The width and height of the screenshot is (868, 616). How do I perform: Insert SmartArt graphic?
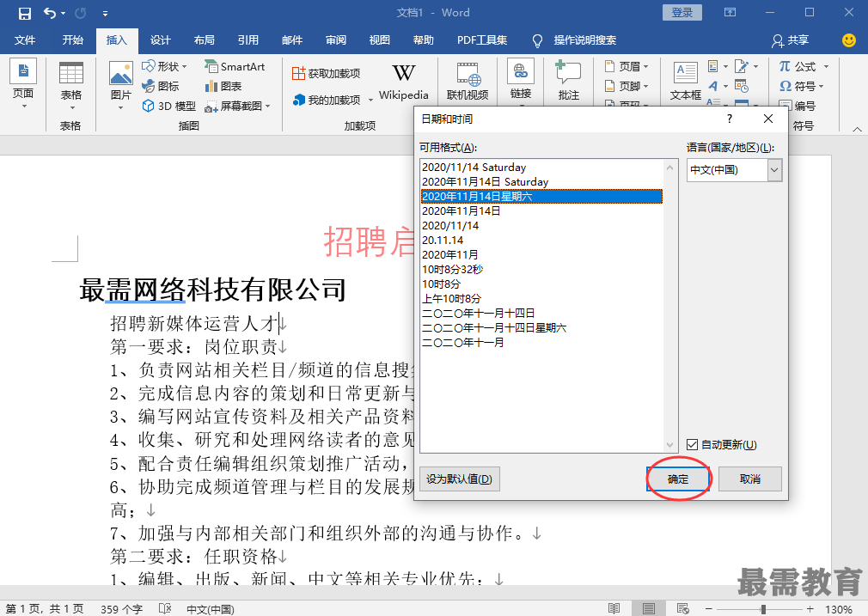(235, 66)
